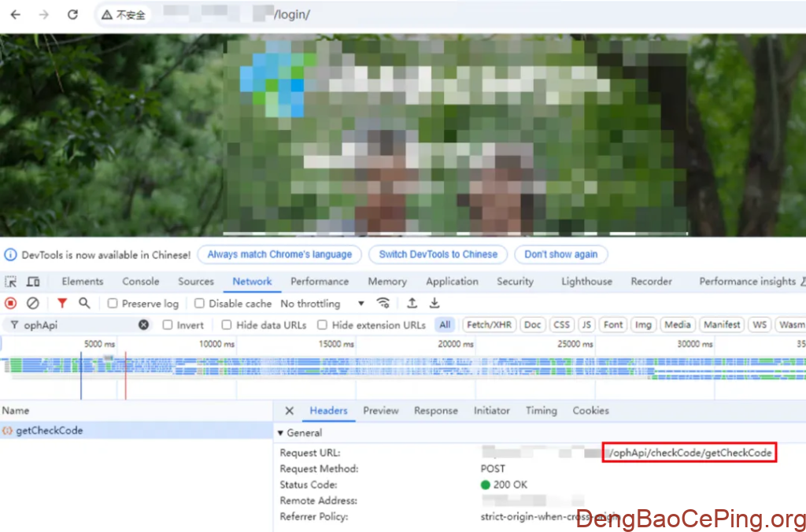
Task: Open the No throttling dropdown
Action: pyautogui.click(x=323, y=304)
